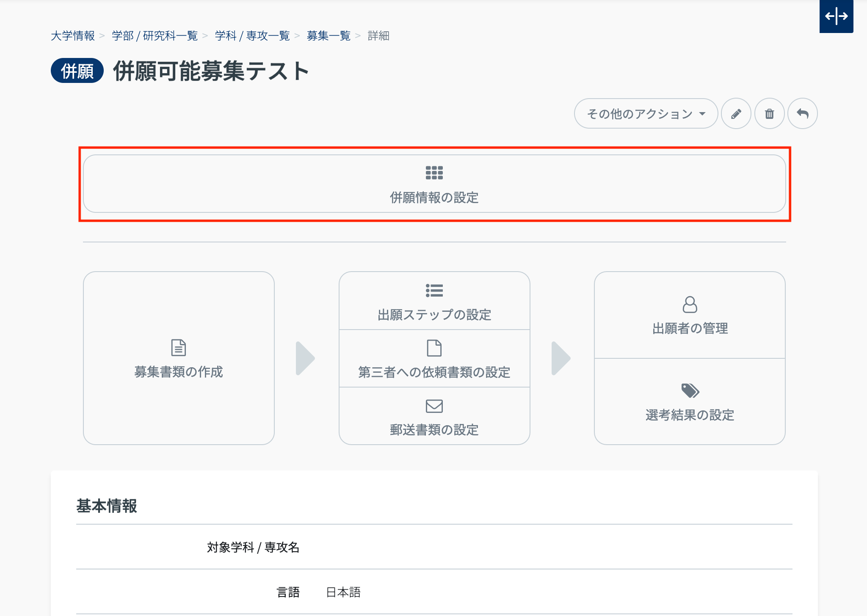Click user icon above 出願者の管理
This screenshot has height=616, width=867.
[x=690, y=305]
